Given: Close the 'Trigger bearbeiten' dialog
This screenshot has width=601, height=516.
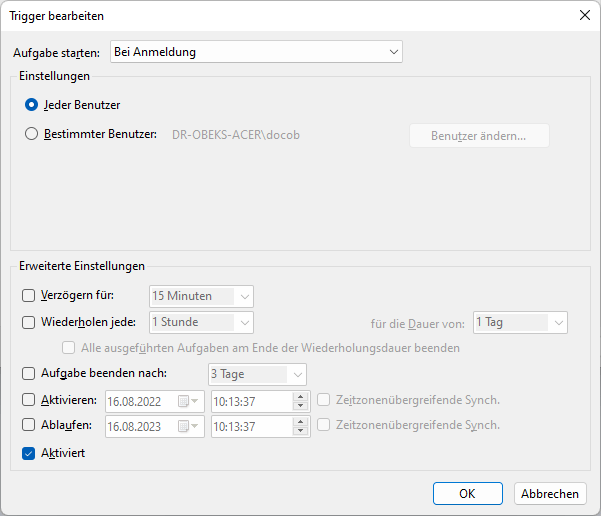Looking at the screenshot, I should point(585,15).
